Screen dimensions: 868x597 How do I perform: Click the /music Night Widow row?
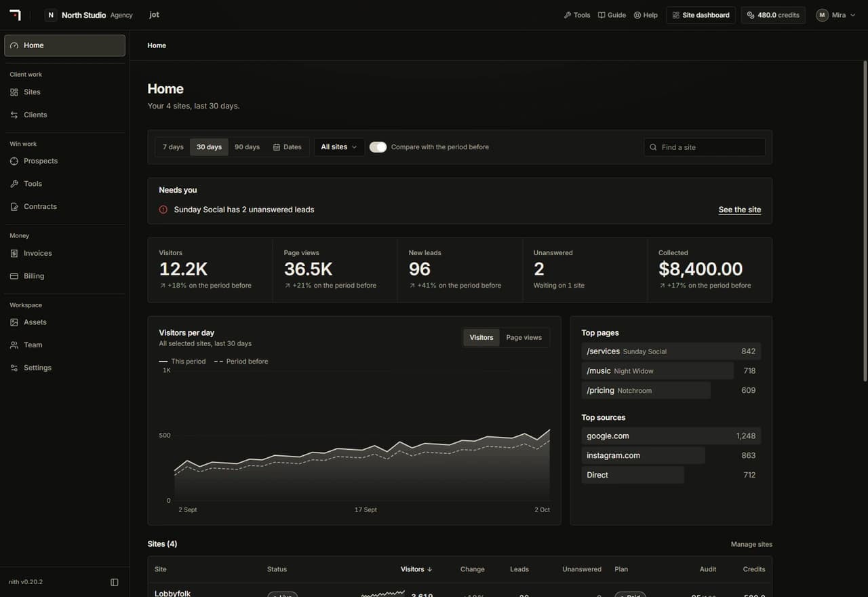point(671,371)
